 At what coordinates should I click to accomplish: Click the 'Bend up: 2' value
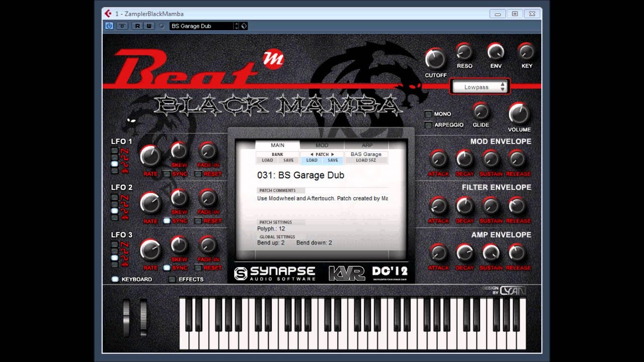click(x=271, y=243)
